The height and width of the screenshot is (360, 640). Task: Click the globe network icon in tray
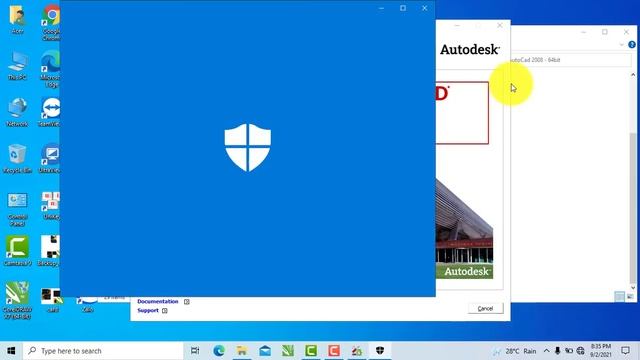click(x=580, y=351)
